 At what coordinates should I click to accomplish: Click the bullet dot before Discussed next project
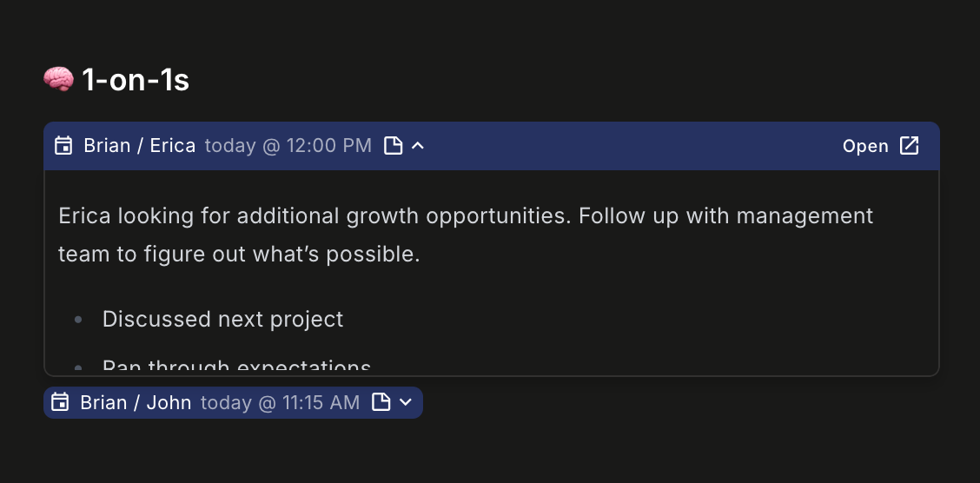(79, 321)
